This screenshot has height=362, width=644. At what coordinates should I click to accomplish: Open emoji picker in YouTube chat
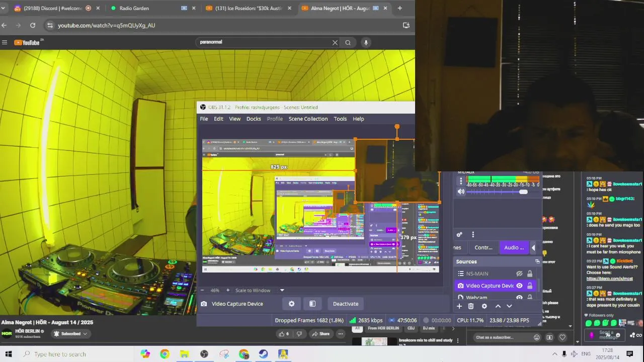537,337
